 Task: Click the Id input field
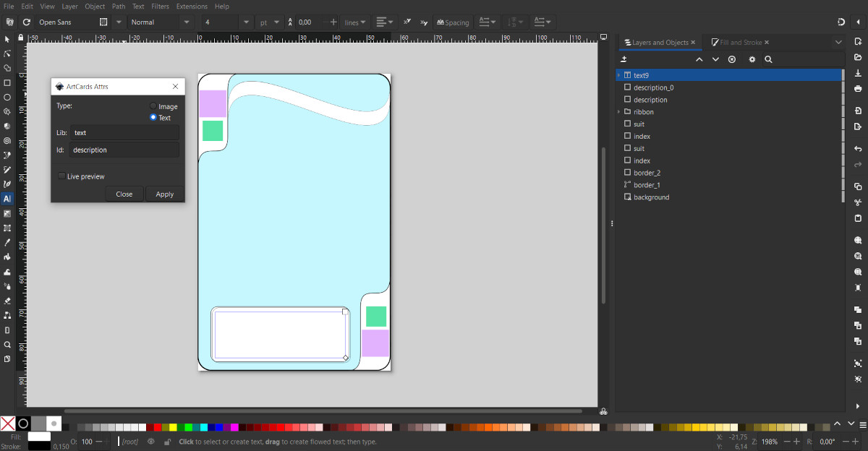124,150
